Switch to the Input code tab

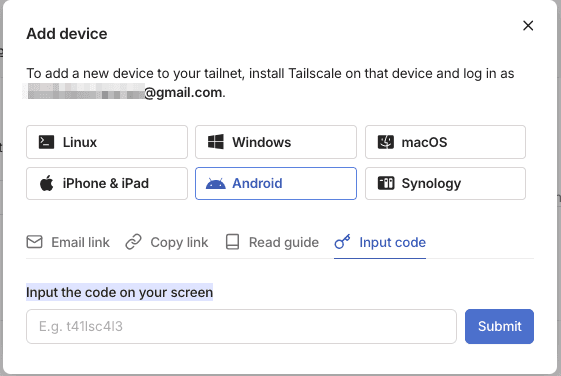point(380,242)
